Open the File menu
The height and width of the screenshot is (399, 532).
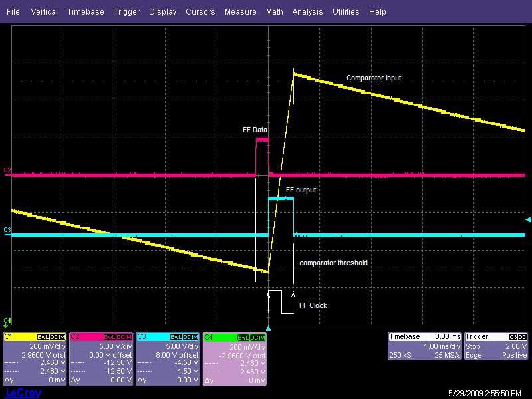(x=13, y=12)
